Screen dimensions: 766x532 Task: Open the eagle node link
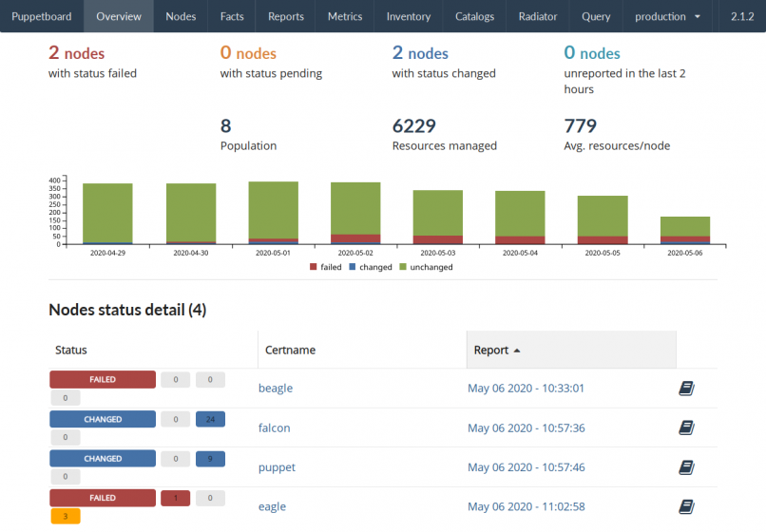pyautogui.click(x=273, y=506)
